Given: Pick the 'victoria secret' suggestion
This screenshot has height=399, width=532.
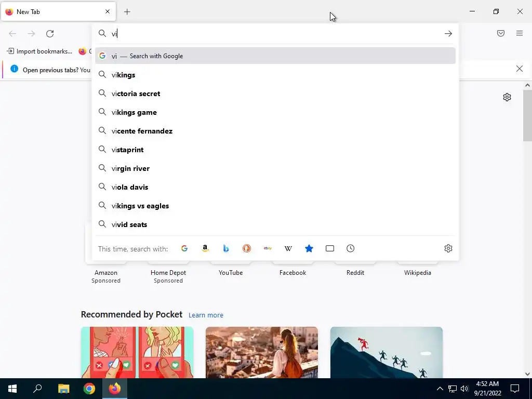Looking at the screenshot, I should point(275,94).
